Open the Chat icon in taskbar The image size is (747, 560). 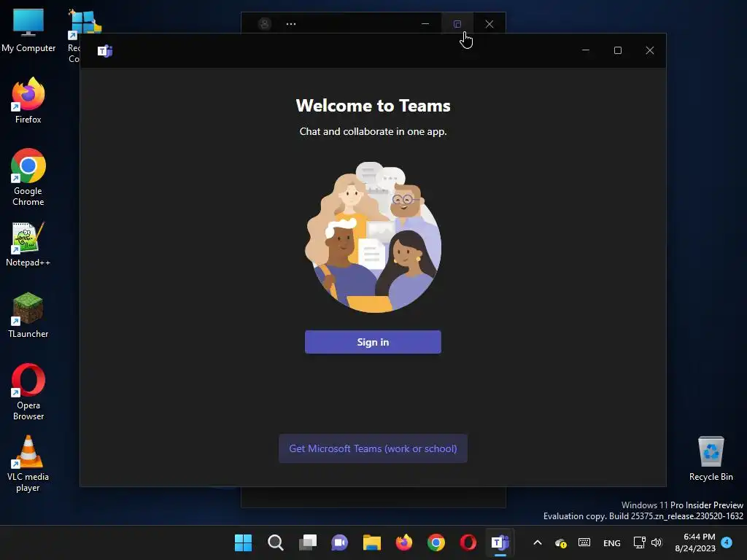click(x=340, y=542)
